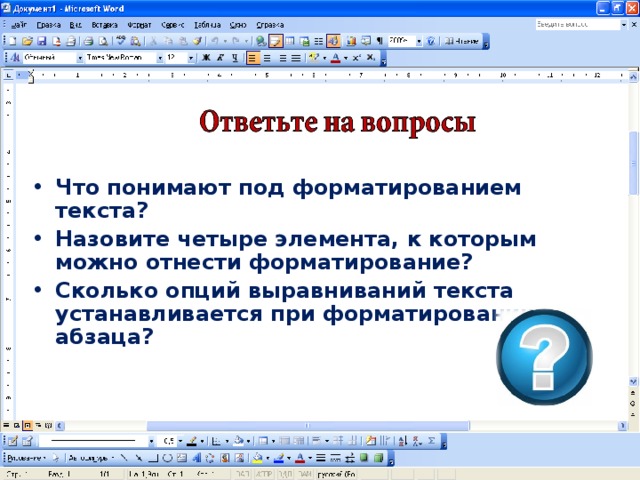Click the Open folder icon
This screenshot has height=480, width=640.
coord(27,41)
